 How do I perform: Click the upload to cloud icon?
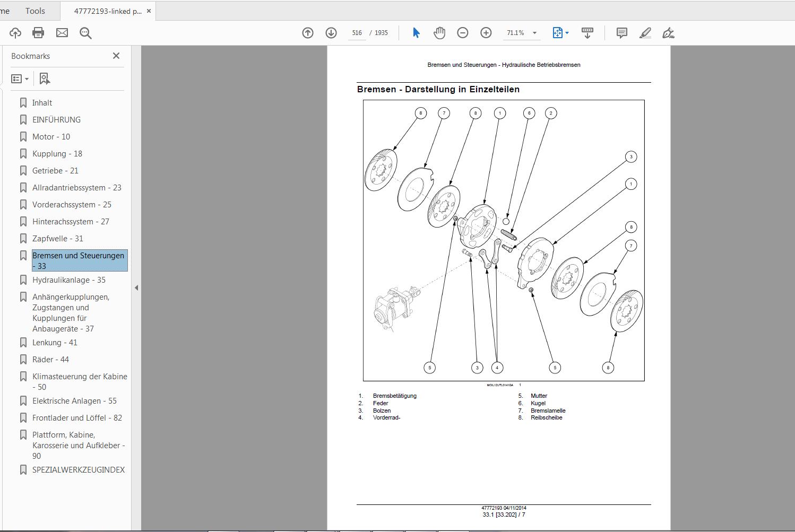[x=15, y=32]
